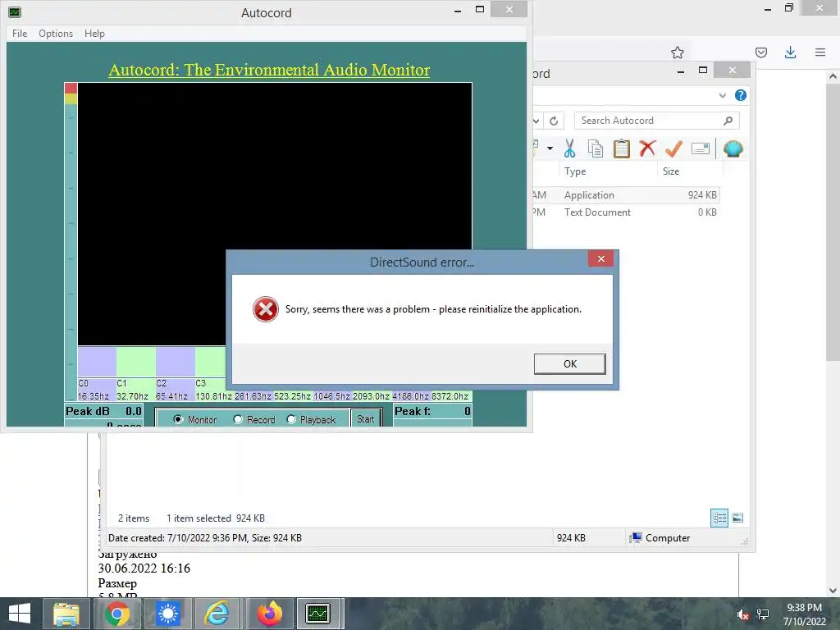The height and width of the screenshot is (630, 840).
Task: Click the red top of the level meter
Action: tap(71, 88)
